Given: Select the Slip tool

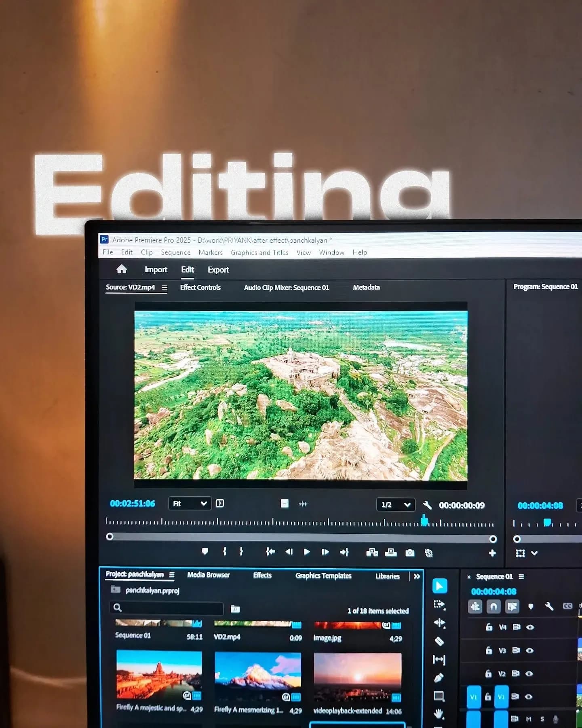Looking at the screenshot, I should coord(439,660).
